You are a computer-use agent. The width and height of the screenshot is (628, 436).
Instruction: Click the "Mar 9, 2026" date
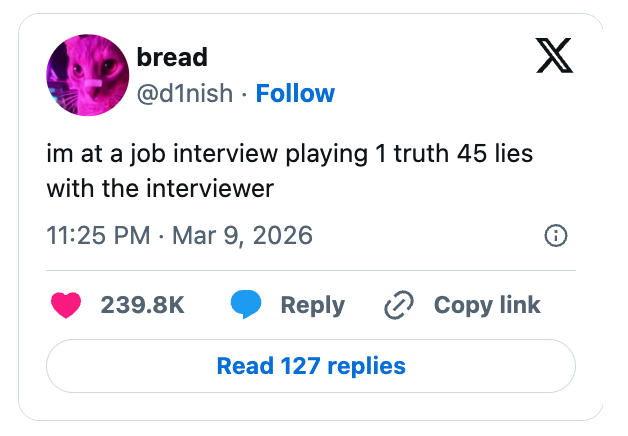(241, 236)
